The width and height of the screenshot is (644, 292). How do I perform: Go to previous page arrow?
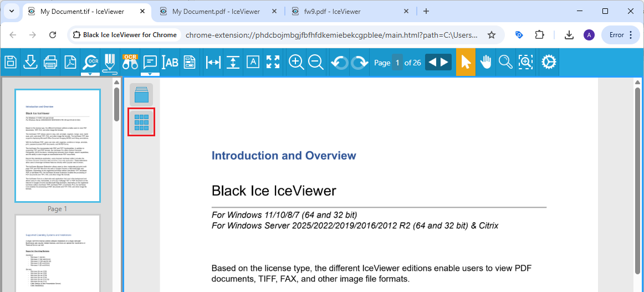[432, 63]
